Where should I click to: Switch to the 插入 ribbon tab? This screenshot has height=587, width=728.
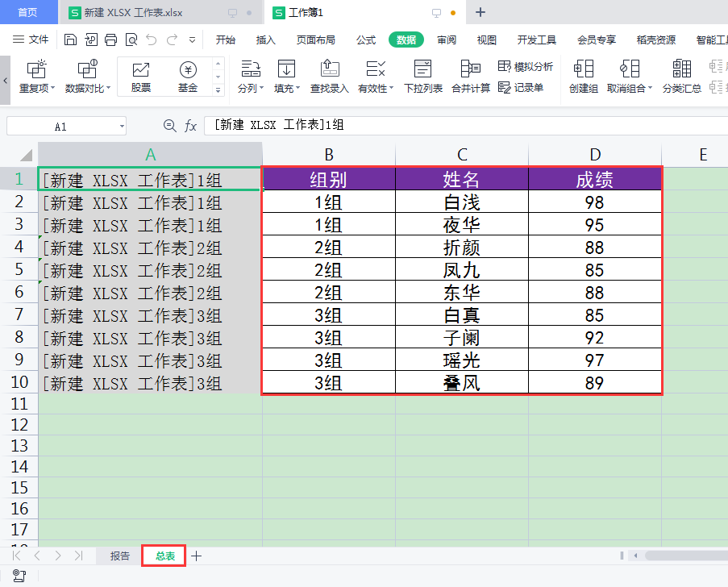point(265,40)
